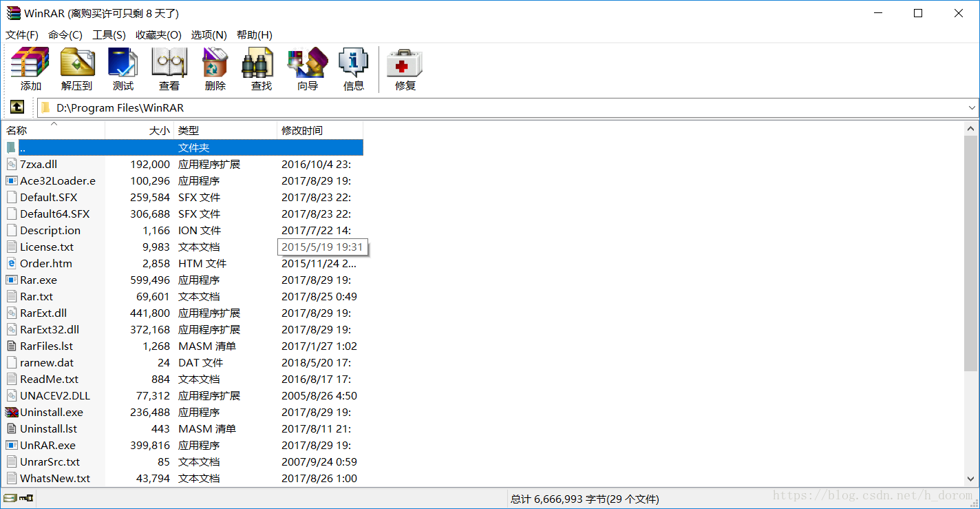Click the parent folder '..' icon
The height and width of the screenshot is (509, 980).
pyautogui.click(x=11, y=147)
